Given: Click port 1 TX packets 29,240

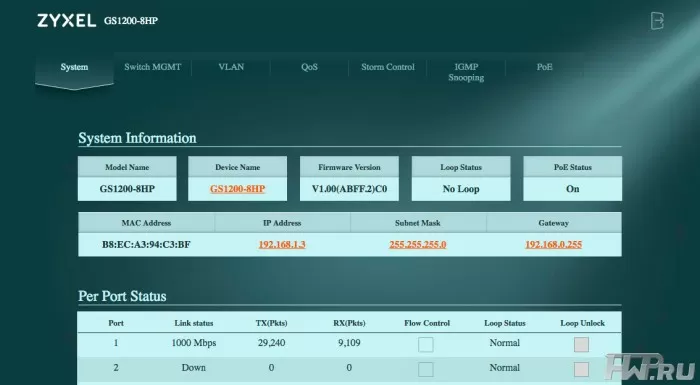Looking at the screenshot, I should 271,343.
